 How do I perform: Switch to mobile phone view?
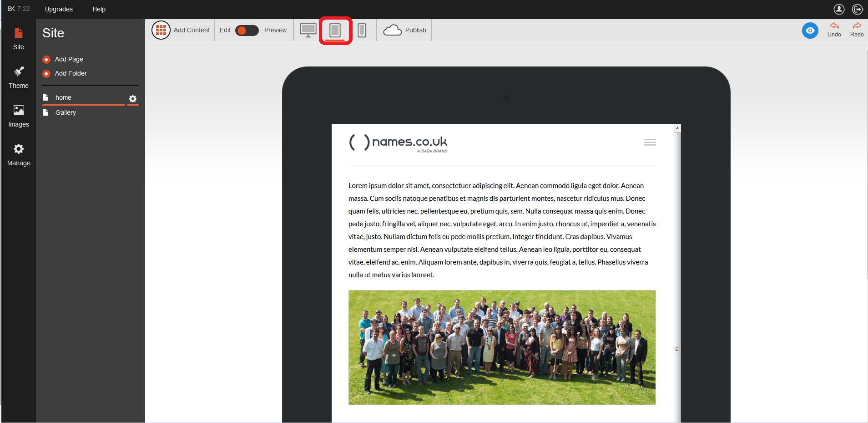[362, 30]
